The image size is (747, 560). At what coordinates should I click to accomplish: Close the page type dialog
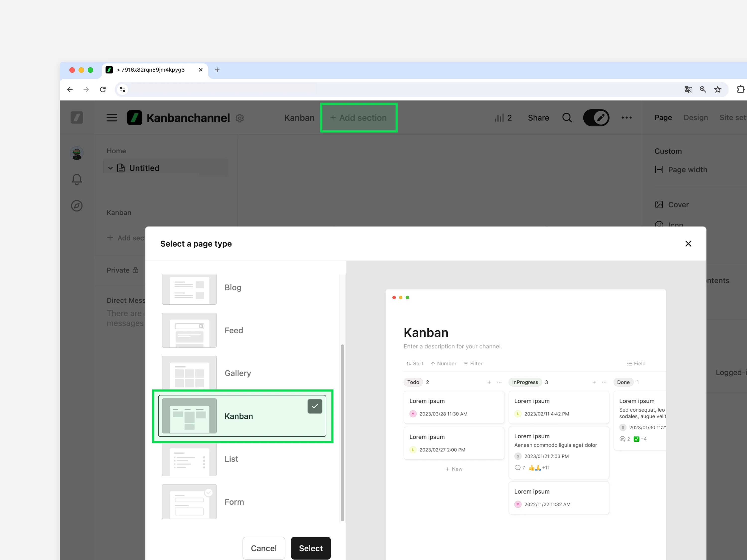point(688,244)
